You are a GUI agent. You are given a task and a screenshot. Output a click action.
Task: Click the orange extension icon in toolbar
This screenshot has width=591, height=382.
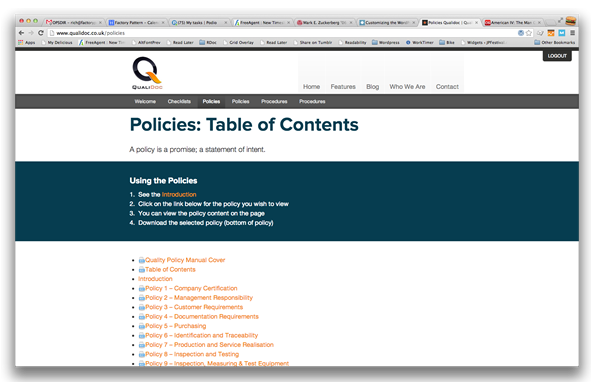coord(551,33)
